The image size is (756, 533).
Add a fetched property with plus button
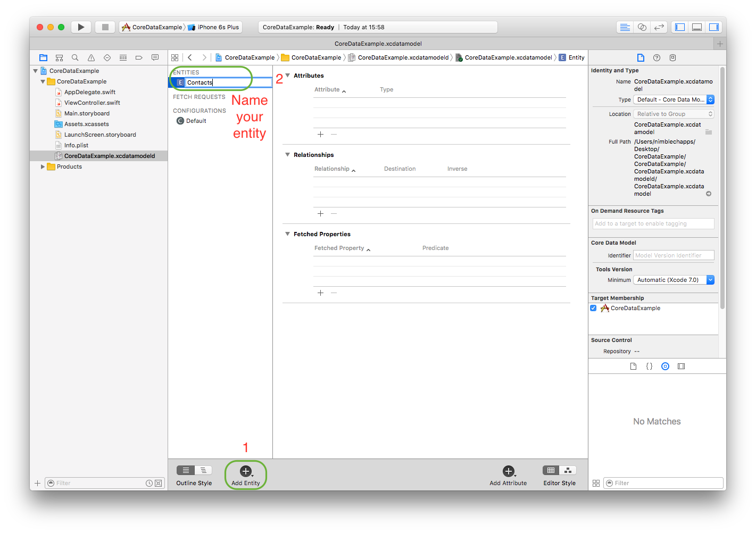(x=320, y=293)
